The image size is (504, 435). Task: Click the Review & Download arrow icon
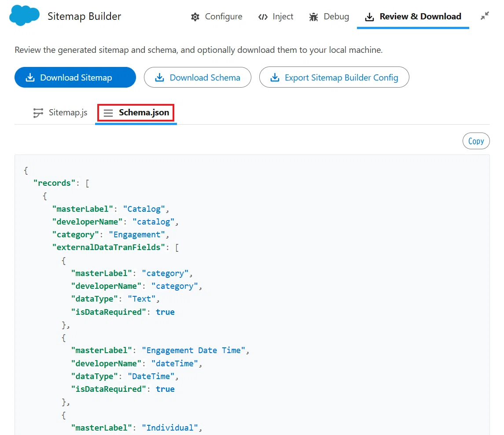[x=370, y=17]
